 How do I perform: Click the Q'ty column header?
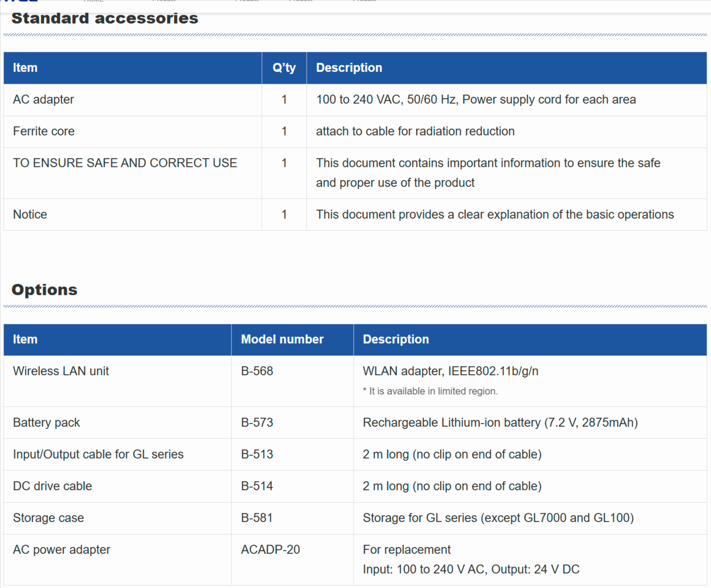coord(284,68)
